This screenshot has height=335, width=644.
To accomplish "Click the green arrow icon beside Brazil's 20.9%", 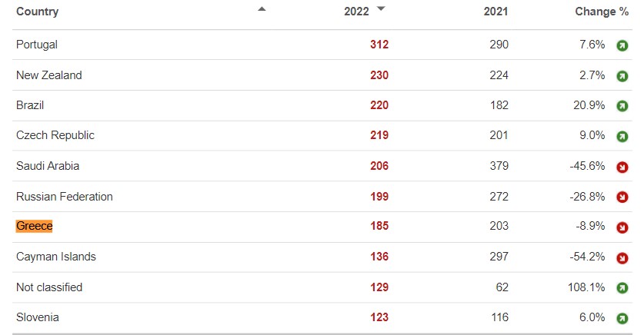I will point(622,106).
